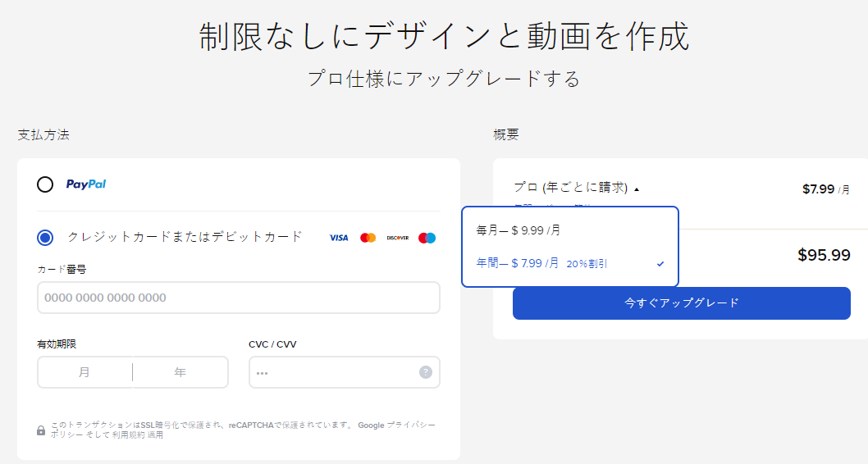
Task: Open the Google プライバシーポリシー link
Action: 396,425
